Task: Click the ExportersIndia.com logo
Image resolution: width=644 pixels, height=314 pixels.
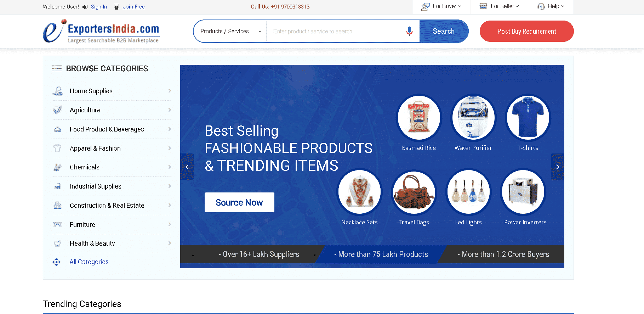Action: click(x=101, y=31)
